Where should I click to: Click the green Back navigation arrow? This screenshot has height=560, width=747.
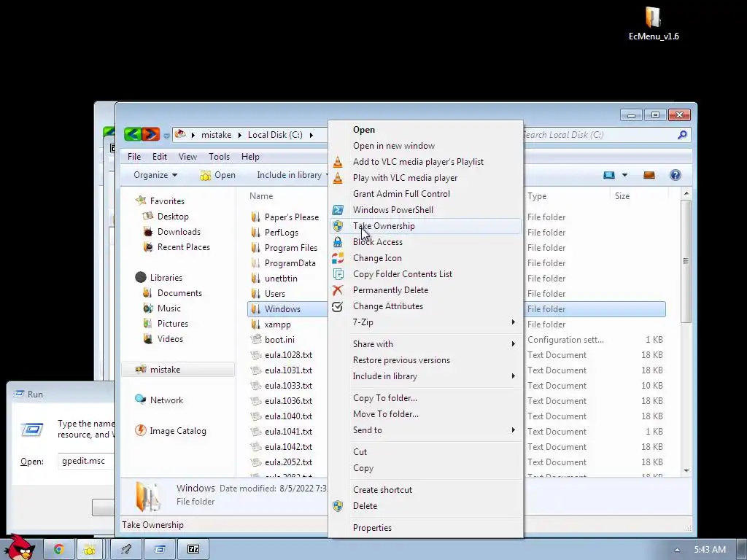pos(133,135)
